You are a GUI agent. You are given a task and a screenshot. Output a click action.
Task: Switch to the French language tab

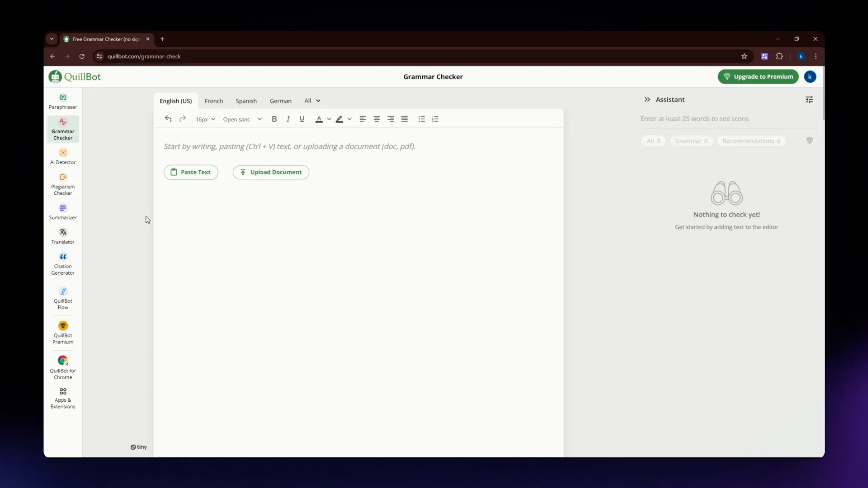pyautogui.click(x=214, y=101)
